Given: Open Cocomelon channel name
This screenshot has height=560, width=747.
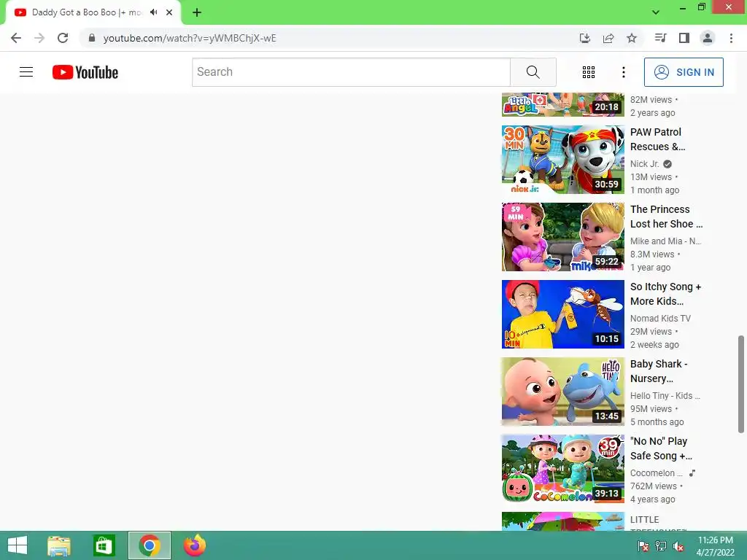Looking at the screenshot, I should point(656,472).
